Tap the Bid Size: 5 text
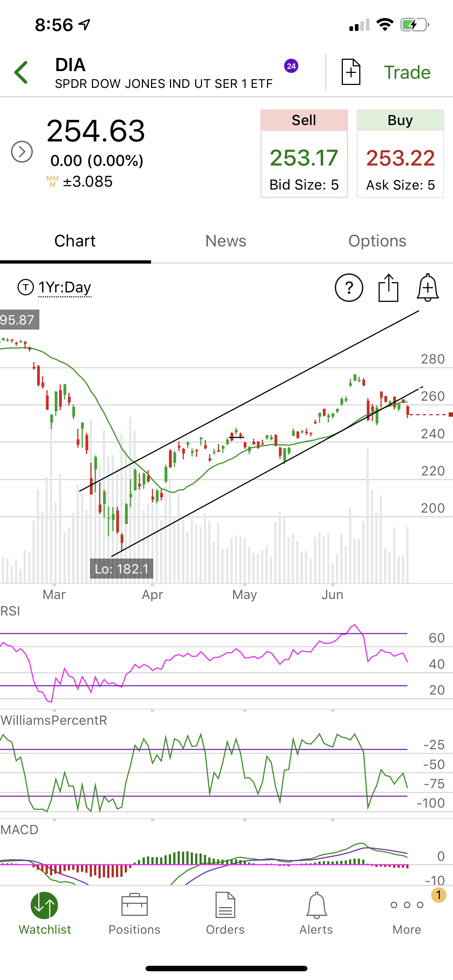Image resolution: width=453 pixels, height=980 pixels. click(304, 185)
